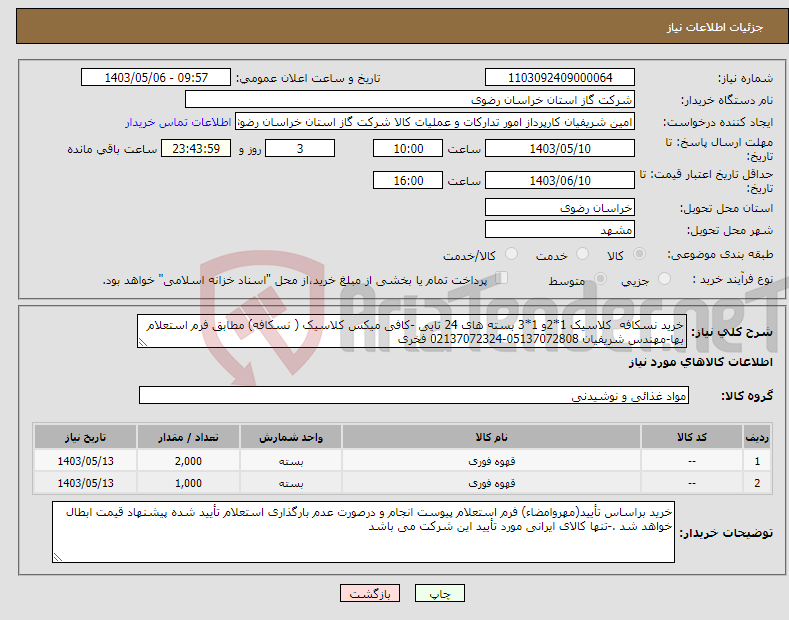Image resolution: width=789 pixels, height=620 pixels.
Task: Select the جزیی purchase type radio
Action: tap(664, 278)
